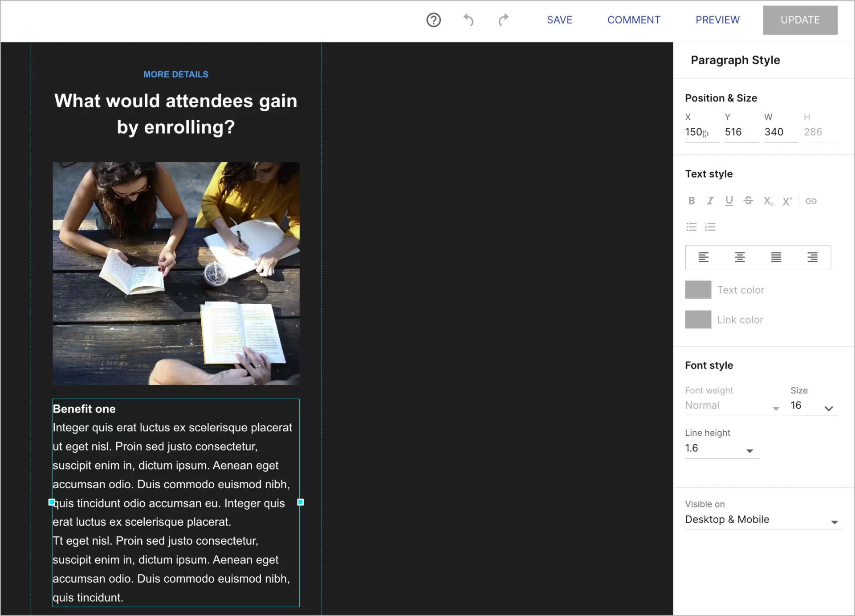This screenshot has height=616, width=855.
Task: Toggle center text alignment
Action: click(740, 257)
